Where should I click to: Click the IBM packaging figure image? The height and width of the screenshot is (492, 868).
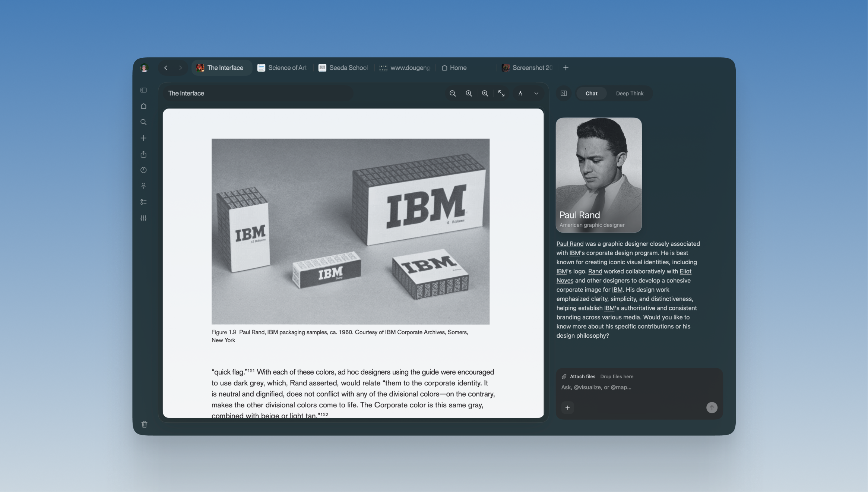351,231
